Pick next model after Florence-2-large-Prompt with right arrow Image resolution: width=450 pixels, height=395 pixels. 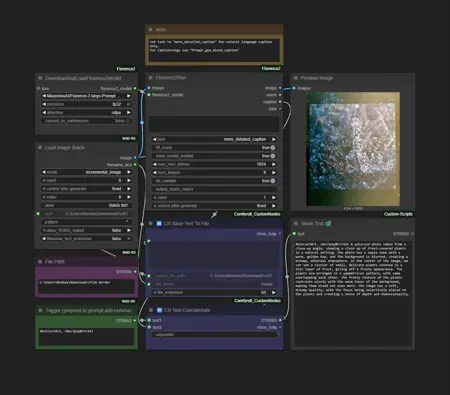[129, 96]
